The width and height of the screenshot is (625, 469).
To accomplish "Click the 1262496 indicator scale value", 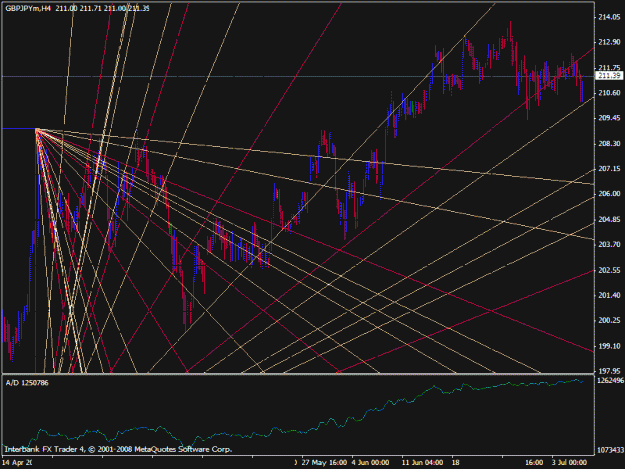I will (x=610, y=381).
